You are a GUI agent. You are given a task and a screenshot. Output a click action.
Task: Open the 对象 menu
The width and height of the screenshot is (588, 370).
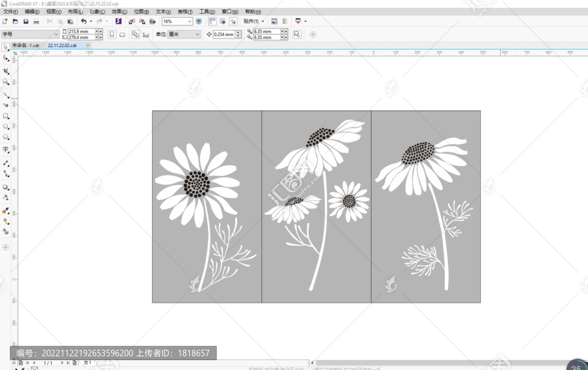(x=97, y=12)
